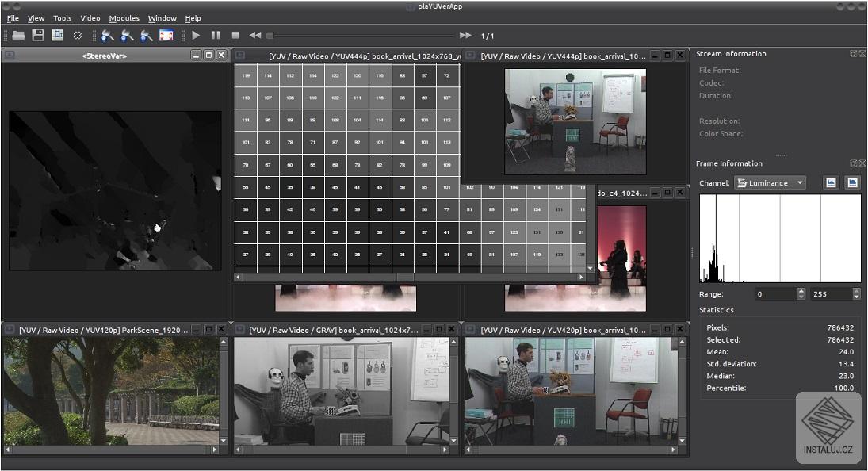Click the range maximum field showing 255
Screen dimensions: 868x471
[831, 294]
